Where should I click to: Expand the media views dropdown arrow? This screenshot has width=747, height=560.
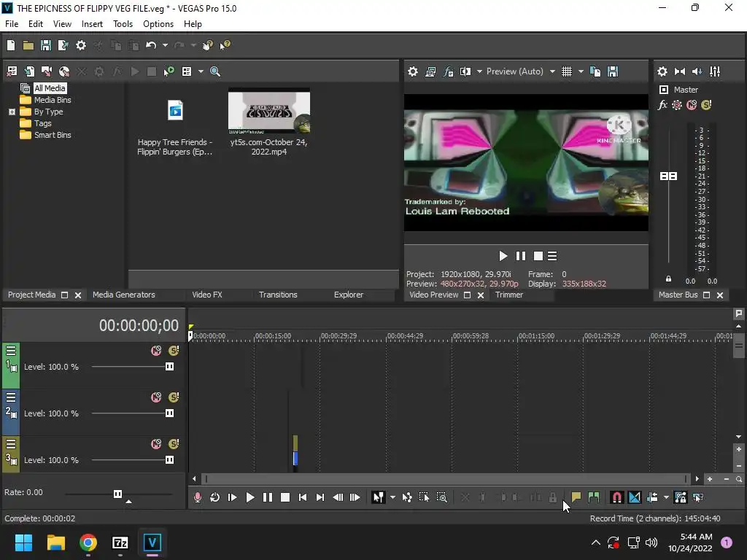pyautogui.click(x=201, y=71)
